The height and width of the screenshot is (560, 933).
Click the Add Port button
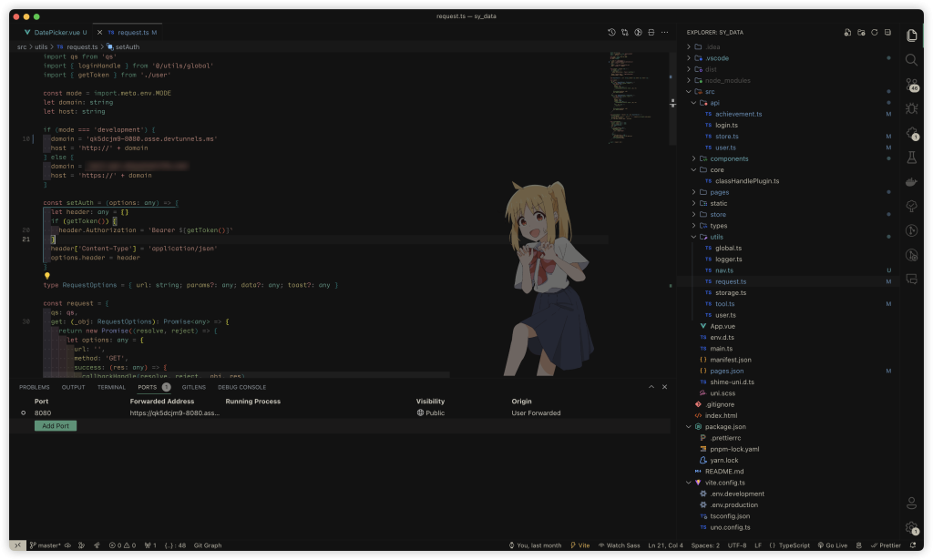[x=56, y=425]
